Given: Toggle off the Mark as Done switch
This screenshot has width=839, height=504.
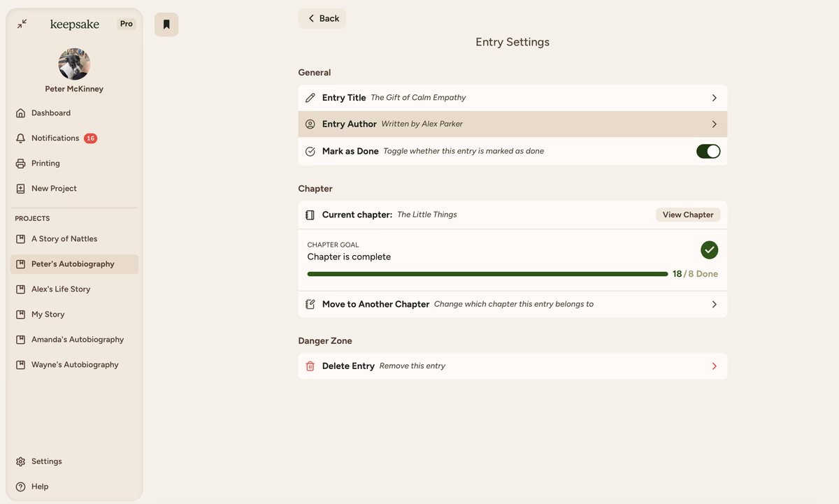Looking at the screenshot, I should (708, 151).
